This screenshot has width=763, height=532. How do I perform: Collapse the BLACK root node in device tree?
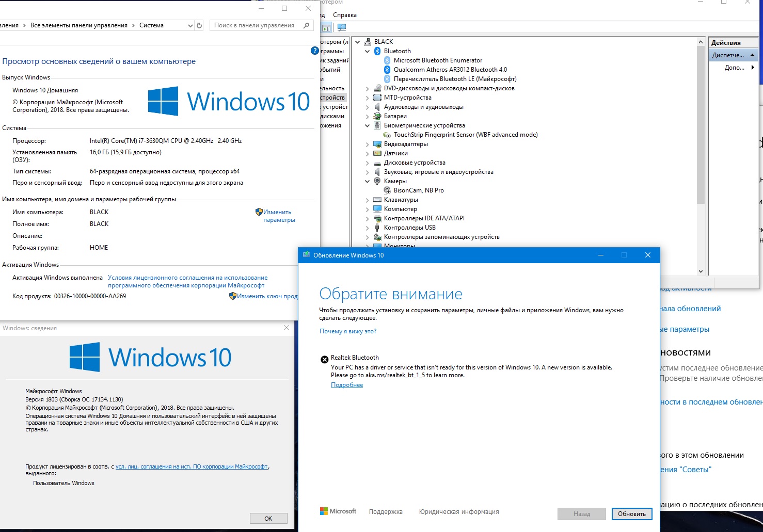pos(358,42)
